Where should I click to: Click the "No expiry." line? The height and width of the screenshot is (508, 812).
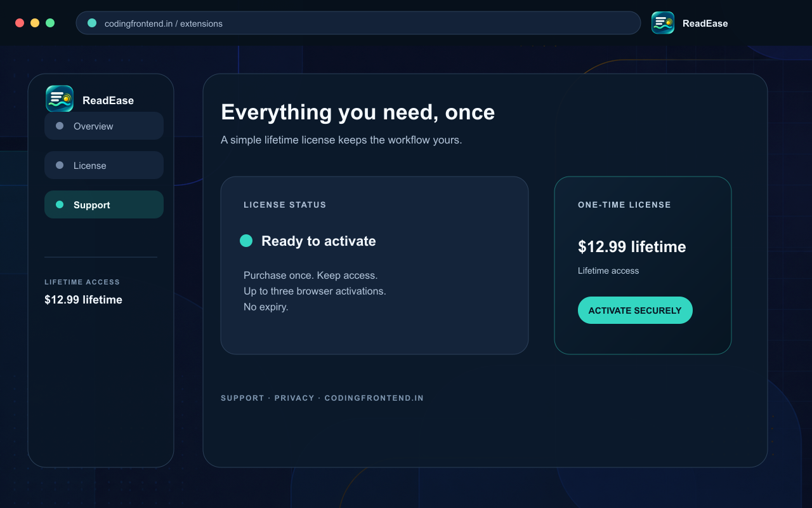(x=266, y=307)
